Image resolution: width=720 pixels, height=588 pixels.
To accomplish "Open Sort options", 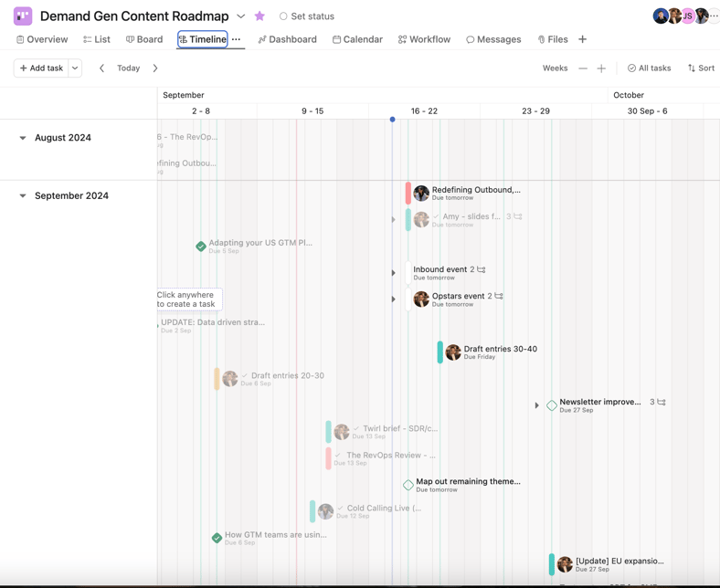I will click(701, 68).
